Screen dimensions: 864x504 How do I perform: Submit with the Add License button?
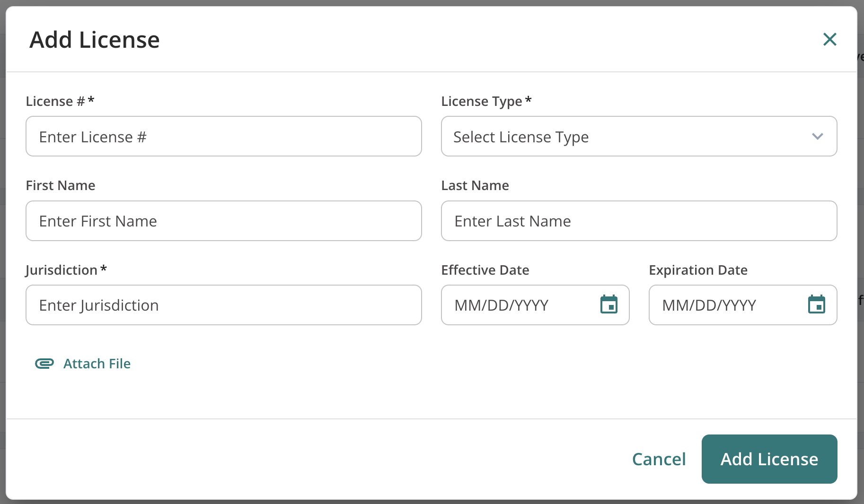(x=769, y=459)
